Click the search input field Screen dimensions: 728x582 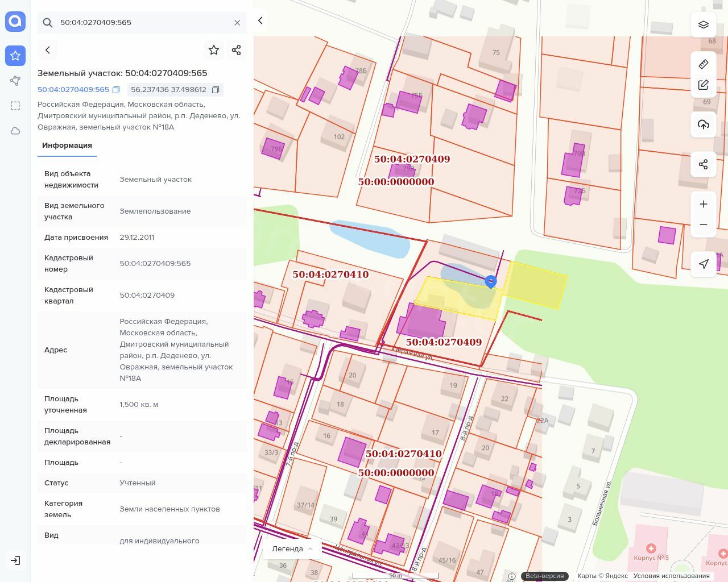[142, 23]
